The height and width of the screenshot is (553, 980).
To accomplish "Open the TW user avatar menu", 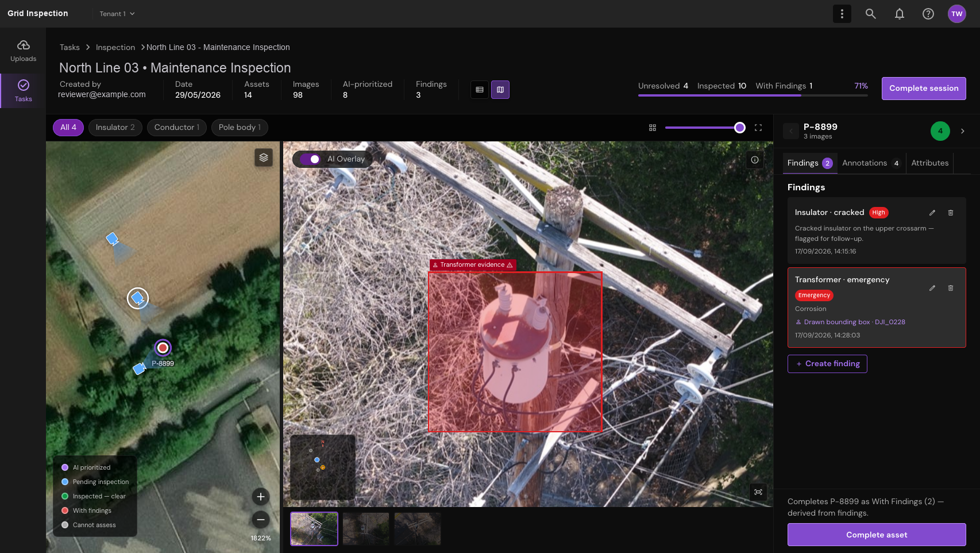I will coord(957,14).
